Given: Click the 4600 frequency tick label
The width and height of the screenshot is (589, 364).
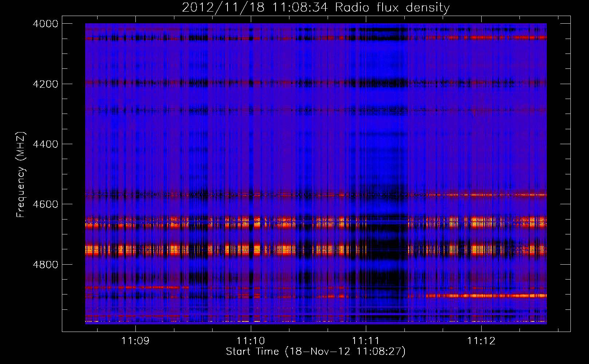Looking at the screenshot, I should point(46,204).
